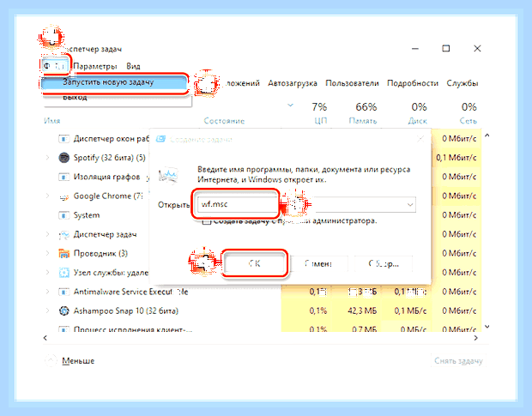Viewport: 532px width, 416px height.
Task: Expand the Диспетчер задач process row
Action: (x=47, y=234)
